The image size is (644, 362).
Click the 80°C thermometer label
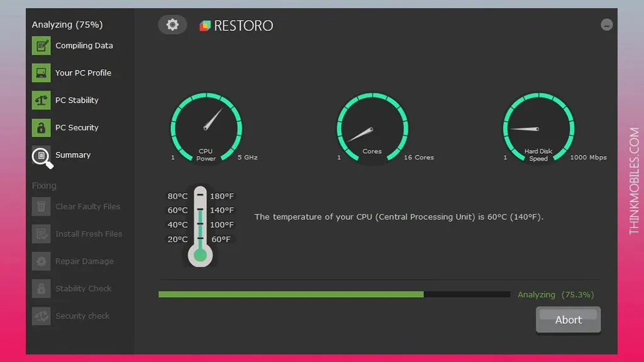(x=177, y=196)
